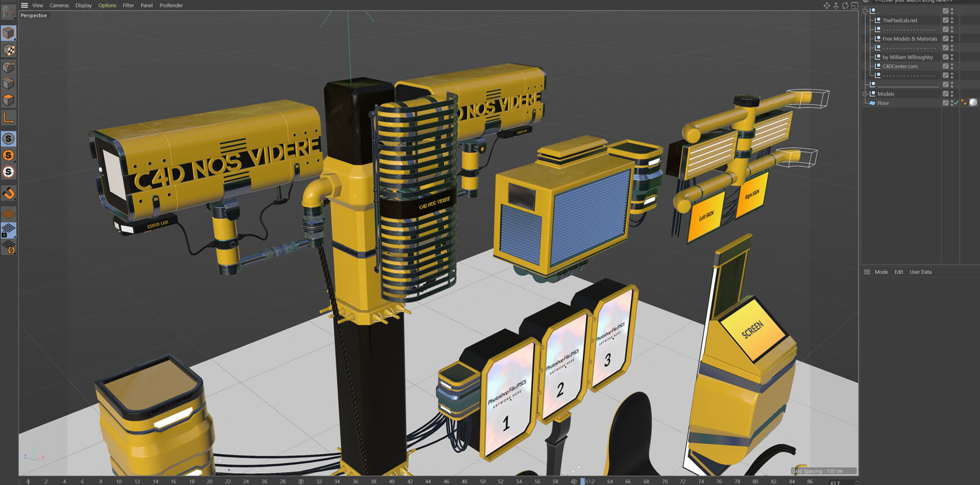980x485 pixels.
Task: Select the Models object name
Action: coord(885,94)
